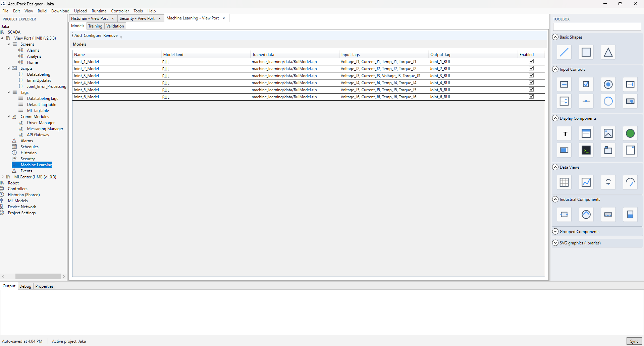This screenshot has height=346, width=644.
Task: Expand the SVG graphics (libraries) section
Action: point(555,243)
